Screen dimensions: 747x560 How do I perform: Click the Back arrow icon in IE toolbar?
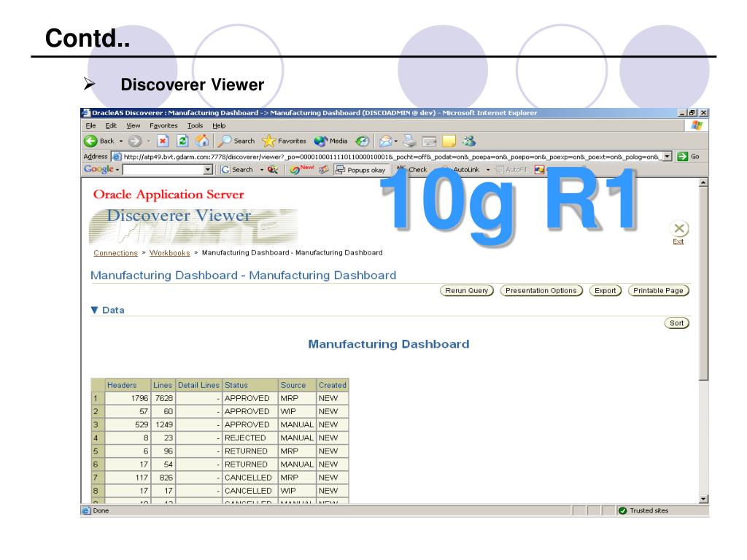(90, 141)
